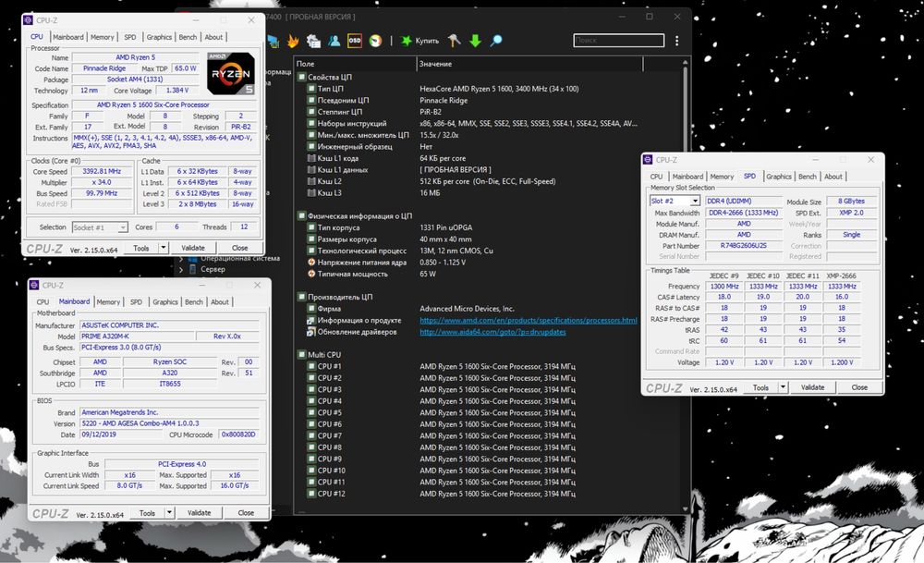Viewport: 924px width, 563px height.
Task: Click the Core Voltage value 1.384 V
Action: 177,91
